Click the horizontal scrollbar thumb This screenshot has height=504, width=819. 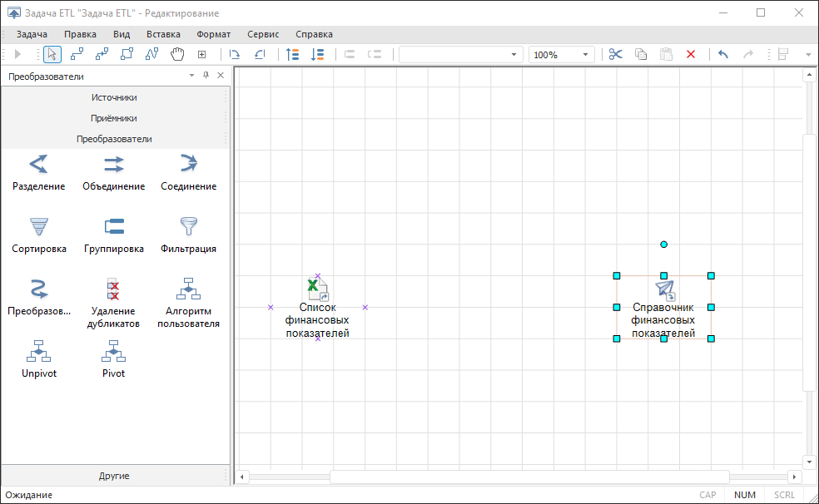tap(529, 477)
